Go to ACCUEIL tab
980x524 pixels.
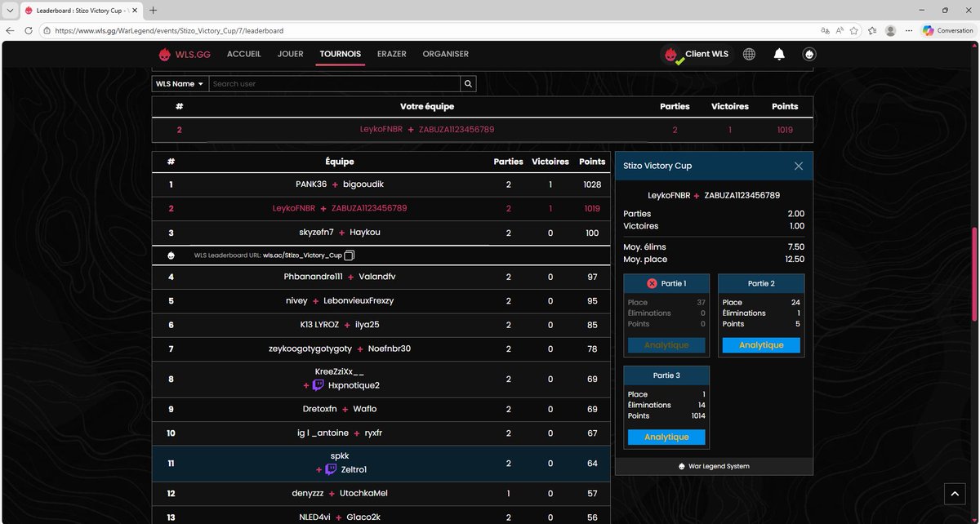click(x=244, y=54)
